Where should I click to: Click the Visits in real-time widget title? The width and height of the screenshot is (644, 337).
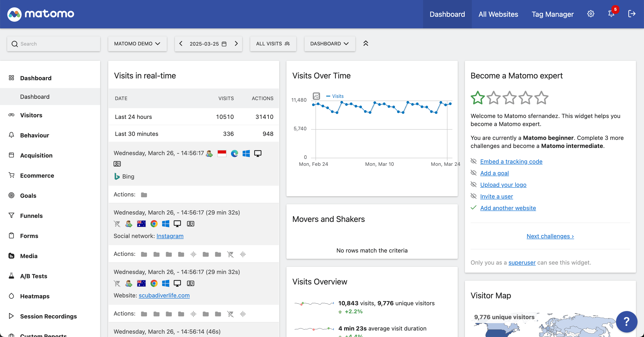(145, 76)
